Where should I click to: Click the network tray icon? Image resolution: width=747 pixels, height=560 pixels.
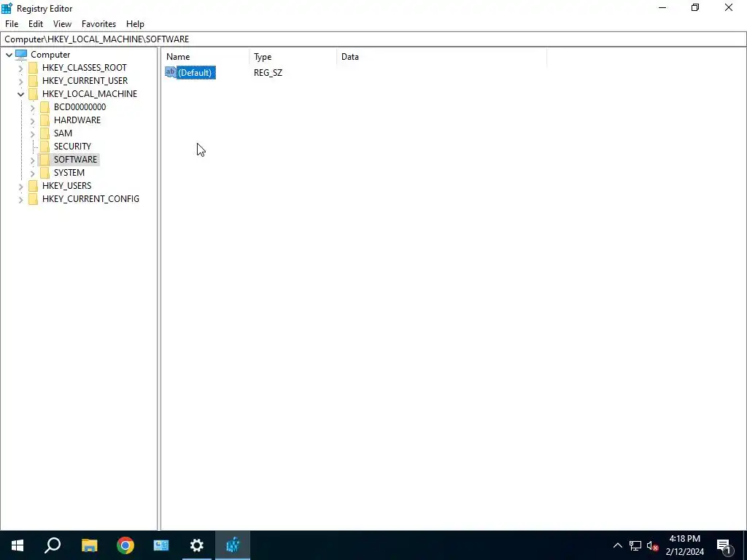tap(635, 545)
